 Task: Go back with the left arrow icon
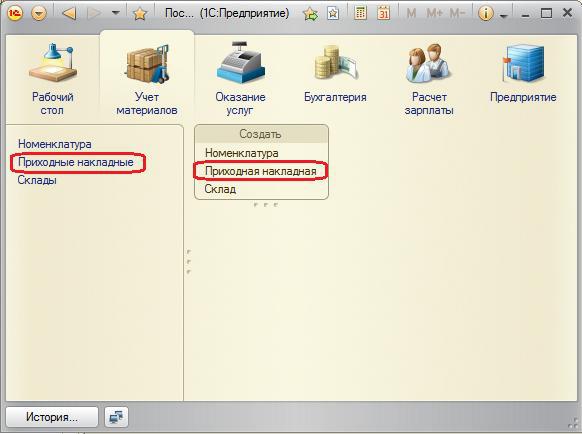tap(69, 14)
